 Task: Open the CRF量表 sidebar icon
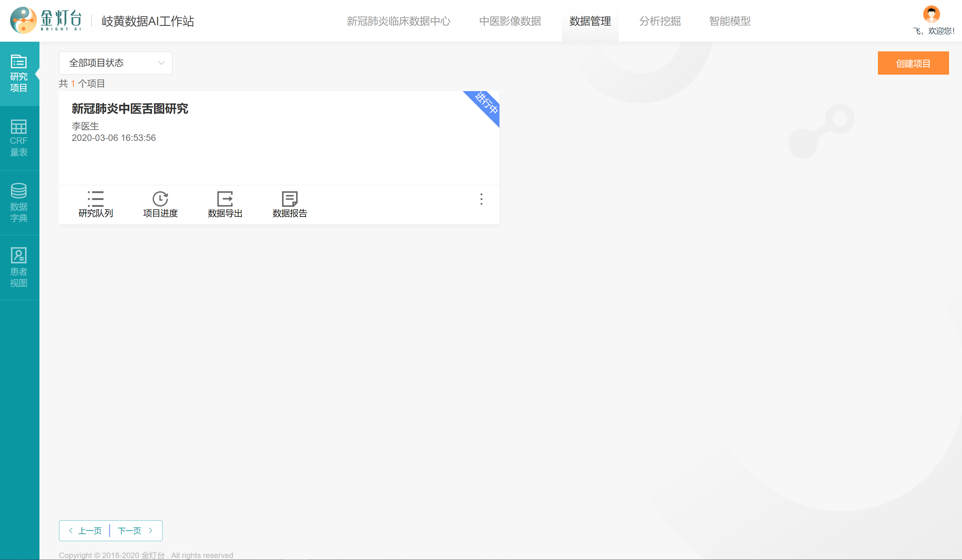(18, 127)
